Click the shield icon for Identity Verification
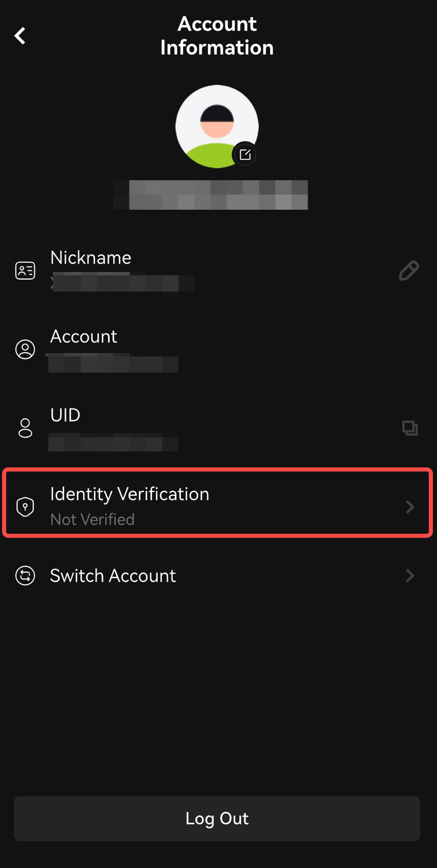 (25, 507)
